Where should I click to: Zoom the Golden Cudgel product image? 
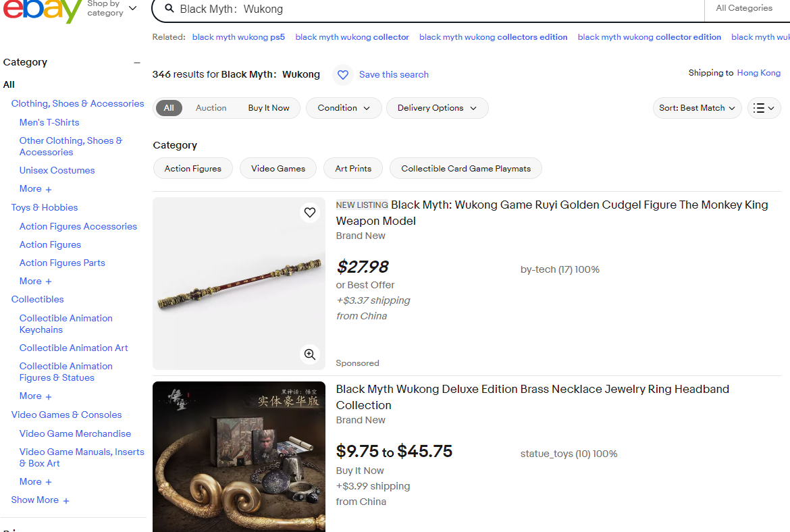pos(310,354)
